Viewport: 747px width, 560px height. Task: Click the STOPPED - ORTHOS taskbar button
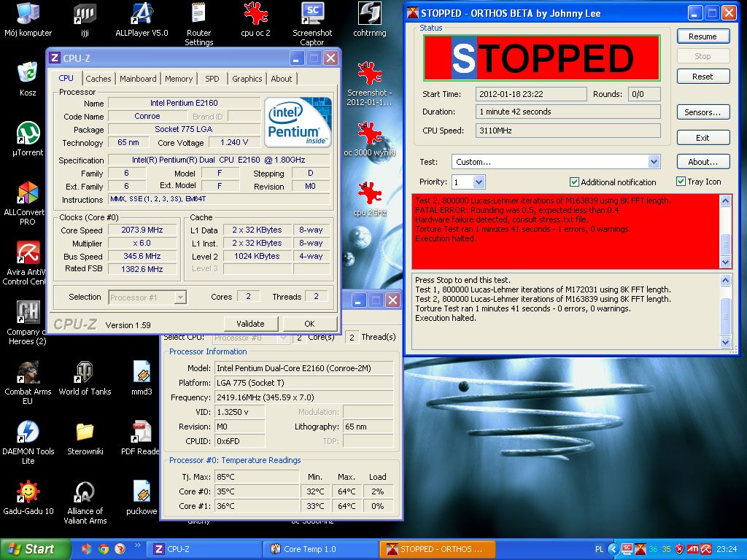(x=438, y=549)
